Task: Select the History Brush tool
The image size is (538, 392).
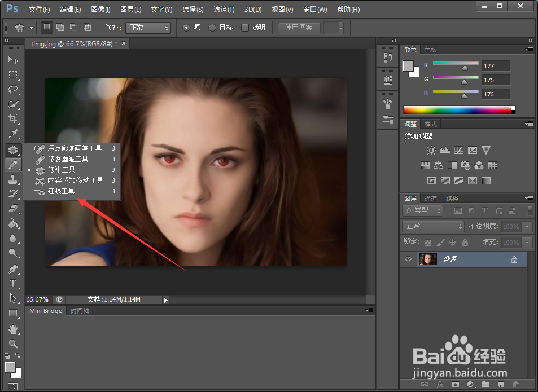Action: pyautogui.click(x=13, y=194)
